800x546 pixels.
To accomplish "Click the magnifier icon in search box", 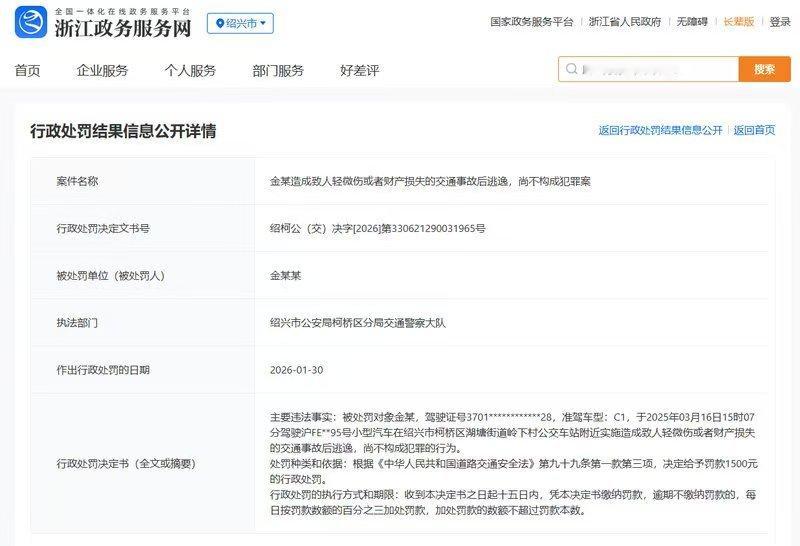I will [571, 69].
